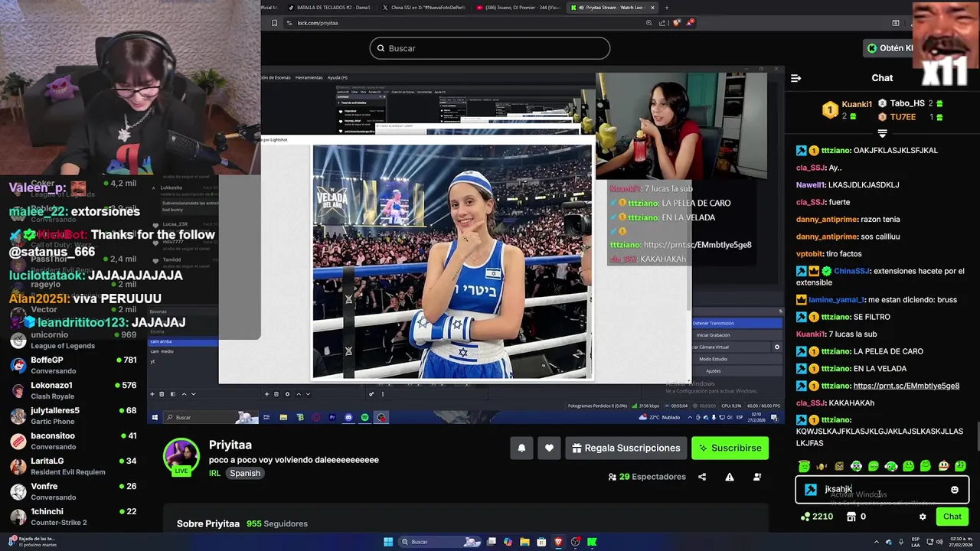Click the notification bell icon for Priyitaa
980x551 pixels.
coord(521,448)
